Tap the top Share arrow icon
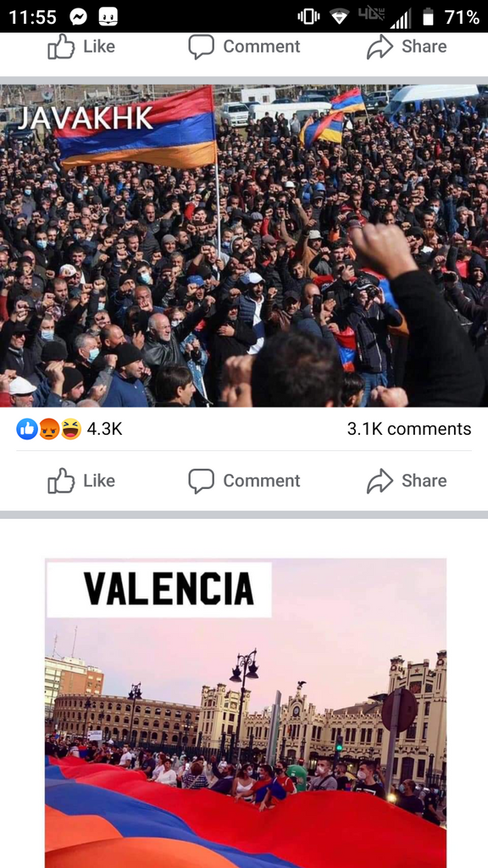488x868 pixels. (380, 47)
